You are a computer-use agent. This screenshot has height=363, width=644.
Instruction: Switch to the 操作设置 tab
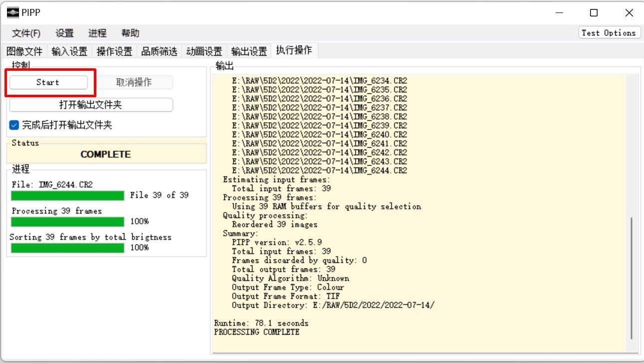[x=114, y=51]
